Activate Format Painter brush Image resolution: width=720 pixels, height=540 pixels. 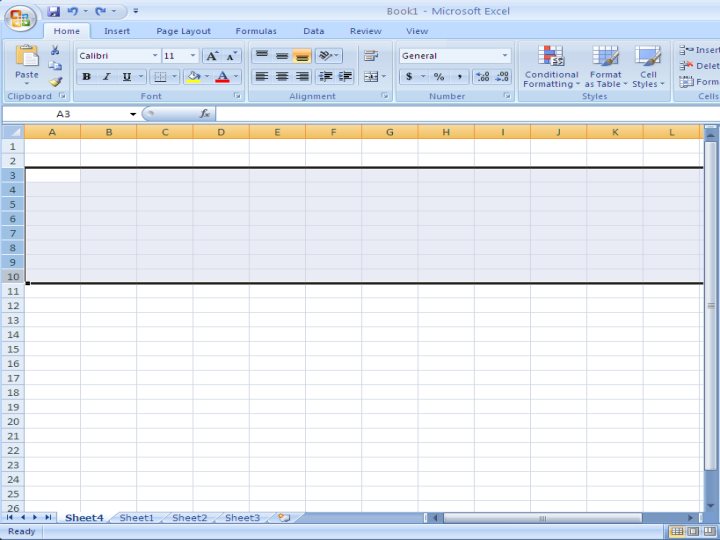pos(55,82)
